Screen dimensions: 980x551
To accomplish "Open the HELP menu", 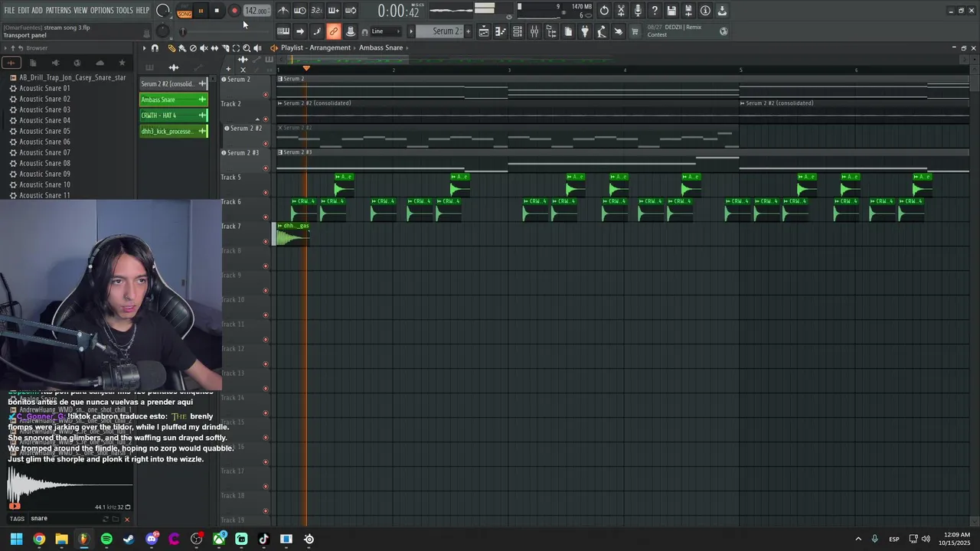I will click(142, 11).
